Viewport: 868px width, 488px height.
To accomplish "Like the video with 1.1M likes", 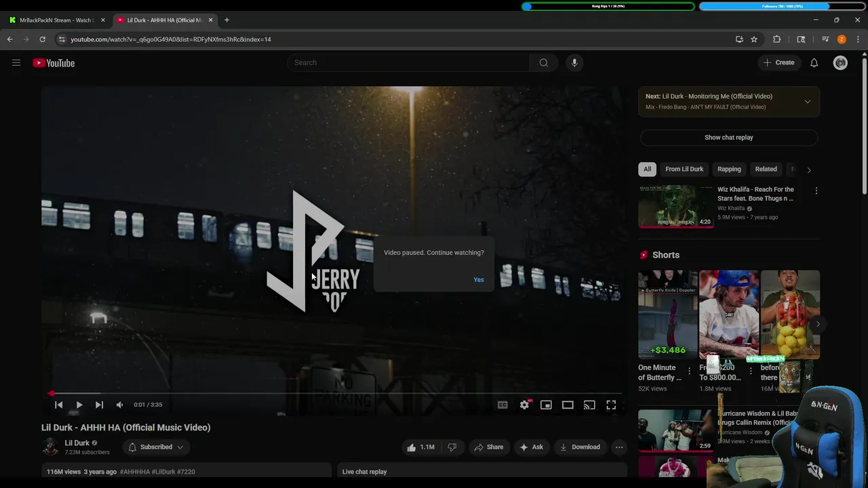I will pos(420,447).
